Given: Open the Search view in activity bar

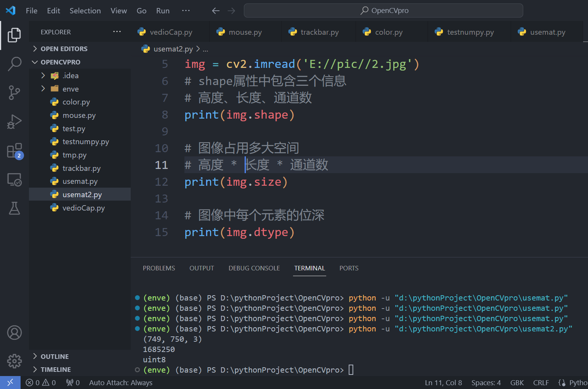Looking at the screenshot, I should tap(14, 64).
